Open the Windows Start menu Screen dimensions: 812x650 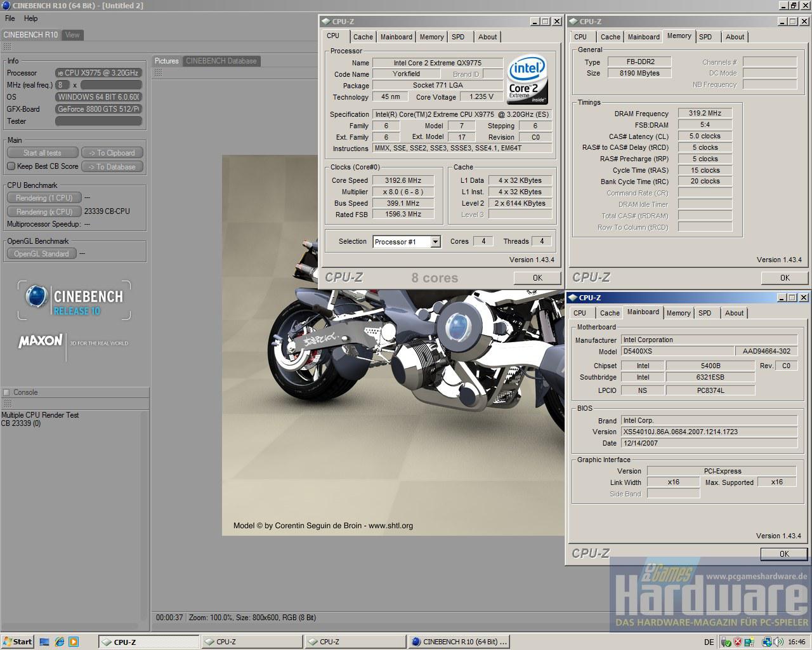tap(17, 642)
